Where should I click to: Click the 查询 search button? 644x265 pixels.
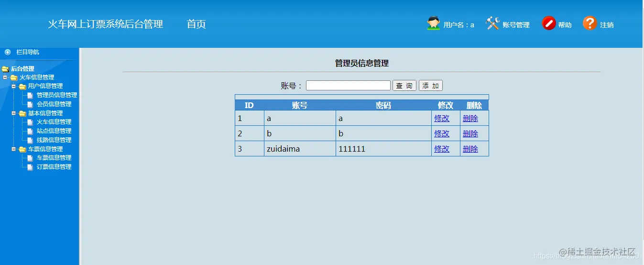(x=404, y=86)
